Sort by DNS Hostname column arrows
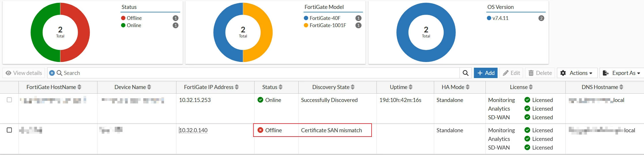The width and height of the screenshot is (644, 155). click(621, 87)
